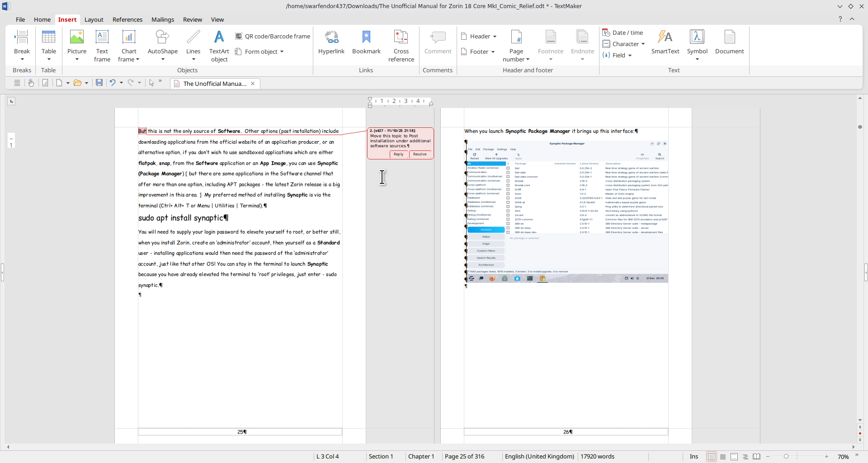This screenshot has width=868, height=463.
Task: Switch to the Review tab
Action: click(x=193, y=19)
